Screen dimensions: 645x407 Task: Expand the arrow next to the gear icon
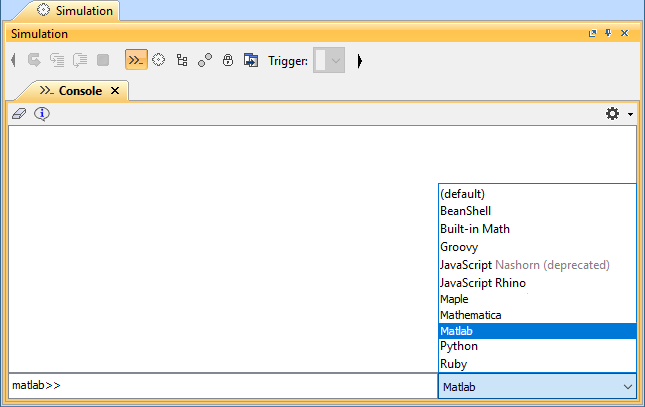(x=630, y=114)
